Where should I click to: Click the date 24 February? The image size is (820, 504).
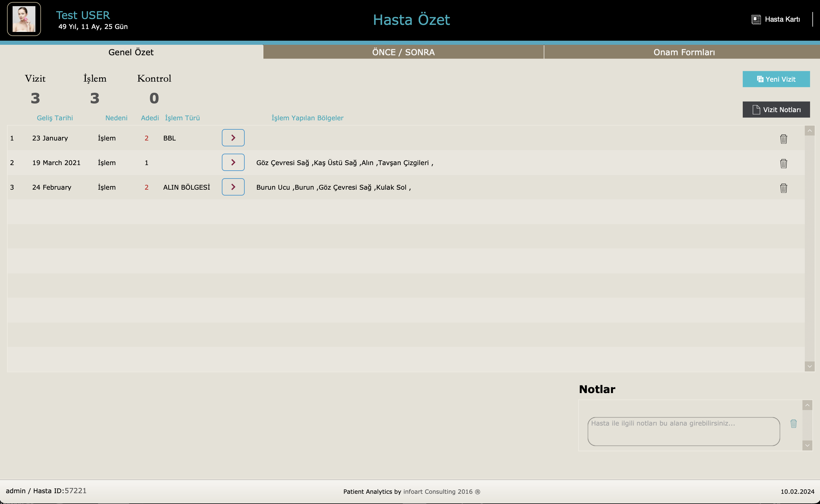pyautogui.click(x=52, y=187)
